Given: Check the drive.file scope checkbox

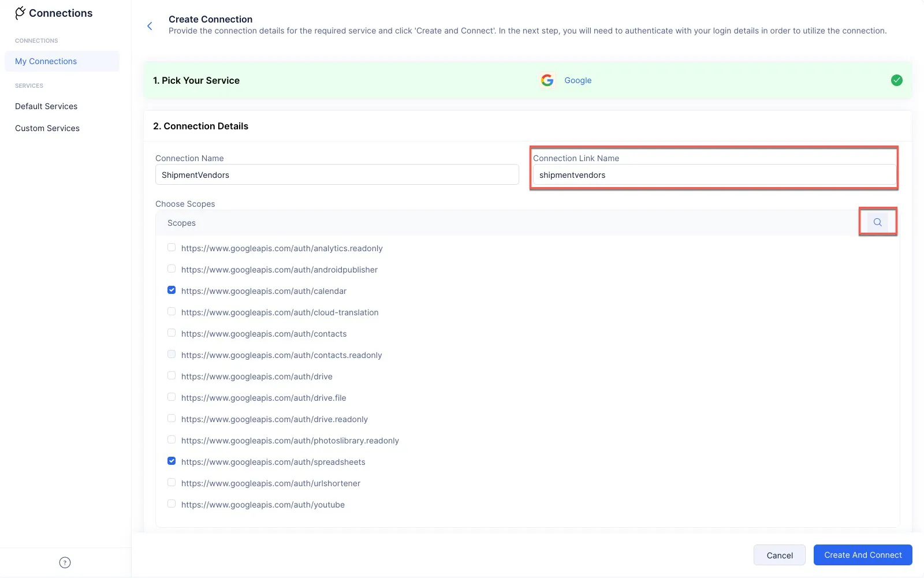Looking at the screenshot, I should click(172, 397).
